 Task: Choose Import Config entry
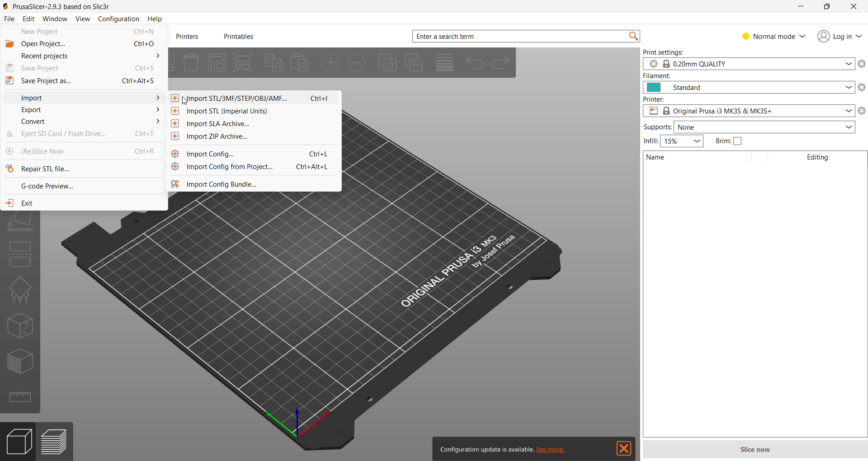pyautogui.click(x=254, y=154)
